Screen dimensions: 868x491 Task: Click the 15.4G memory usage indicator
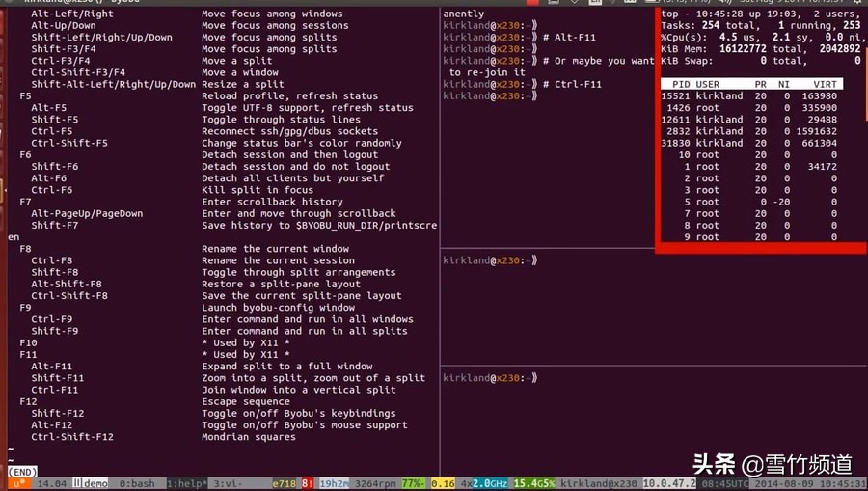(x=533, y=484)
